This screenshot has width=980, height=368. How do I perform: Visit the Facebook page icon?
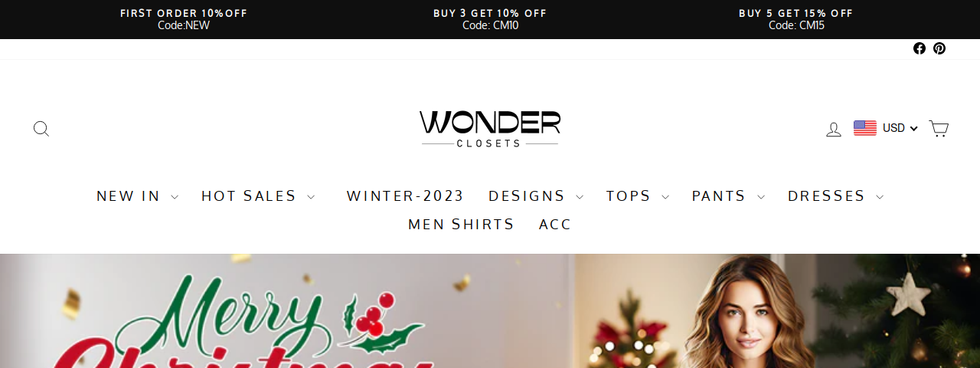(920, 48)
